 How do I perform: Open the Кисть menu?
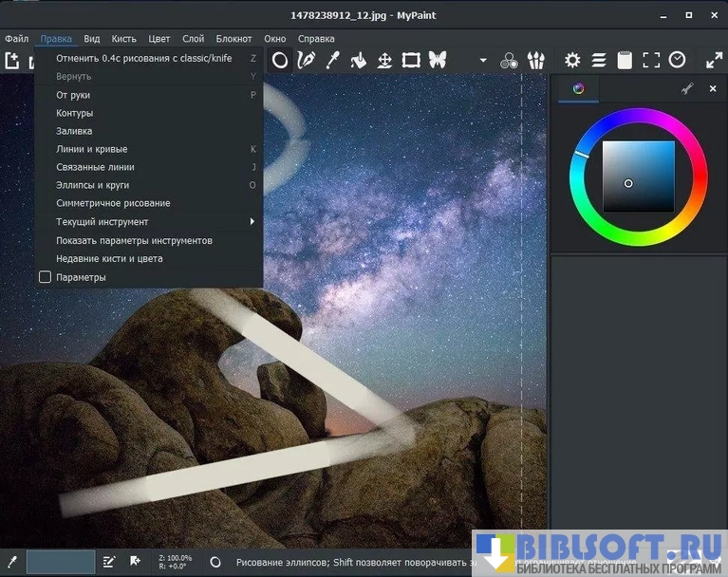point(123,39)
